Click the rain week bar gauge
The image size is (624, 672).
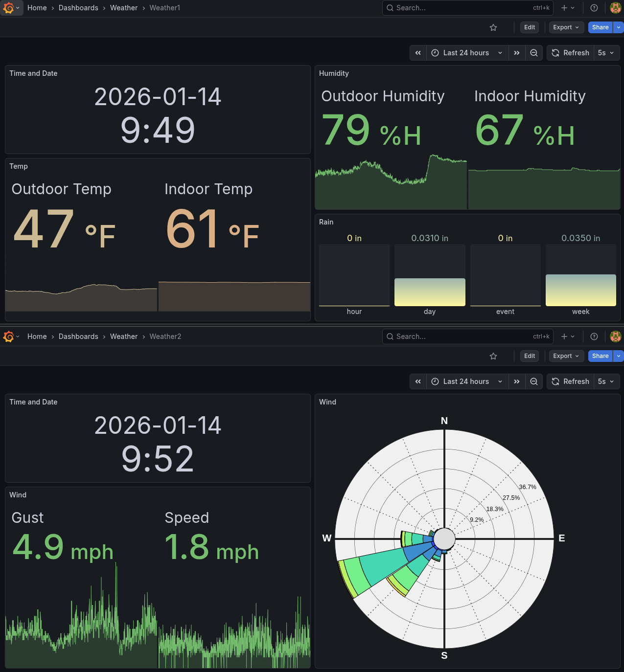[581, 275]
